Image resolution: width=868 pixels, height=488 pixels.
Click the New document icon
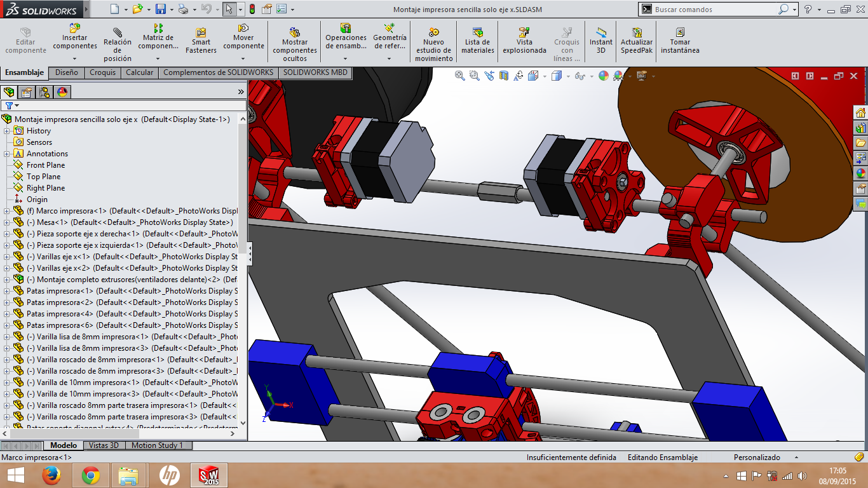click(114, 9)
